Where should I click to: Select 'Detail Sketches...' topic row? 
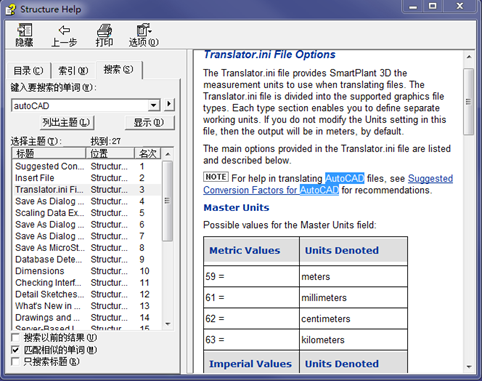click(x=87, y=294)
